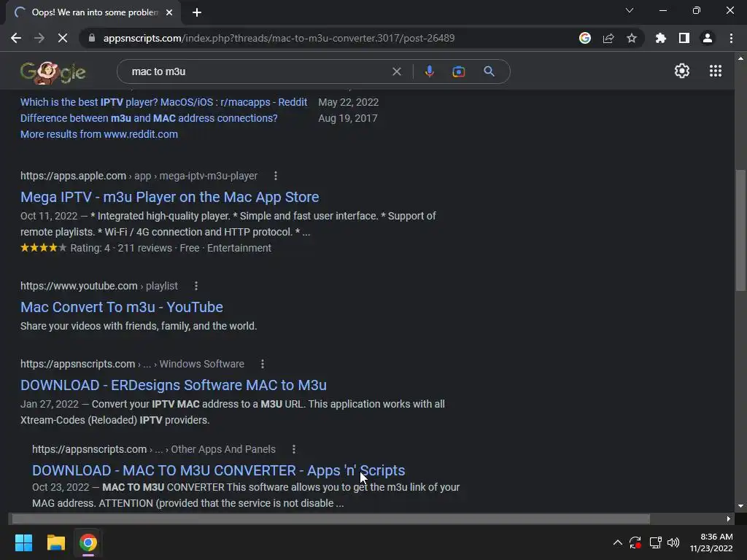747x560 pixels.
Task: Click the horizontal scrollbar right arrow
Action: click(x=729, y=518)
